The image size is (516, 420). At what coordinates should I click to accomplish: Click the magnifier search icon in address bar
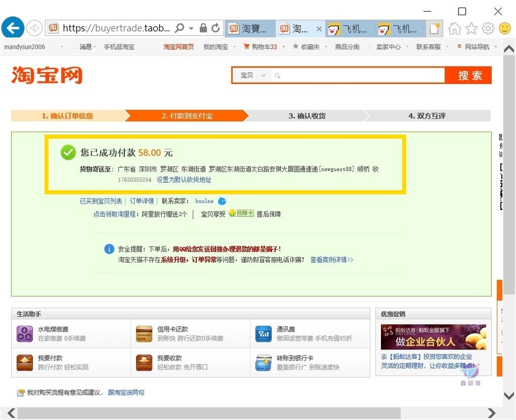[180, 28]
